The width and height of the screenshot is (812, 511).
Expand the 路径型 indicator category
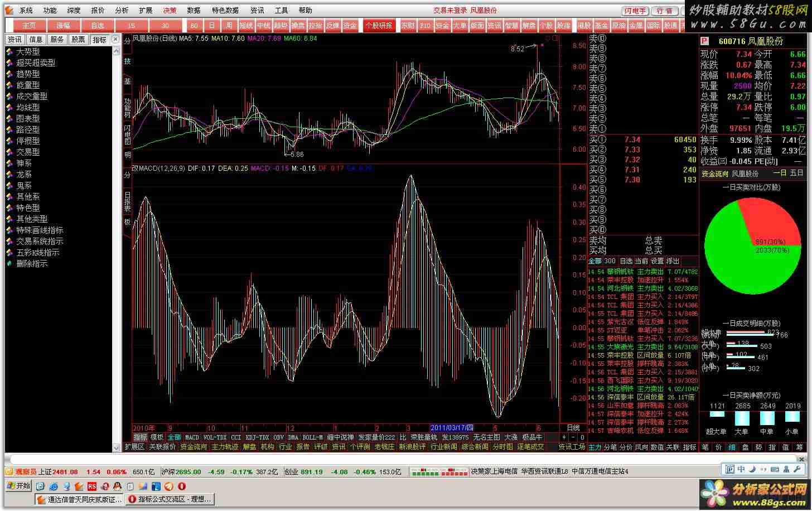(x=28, y=129)
